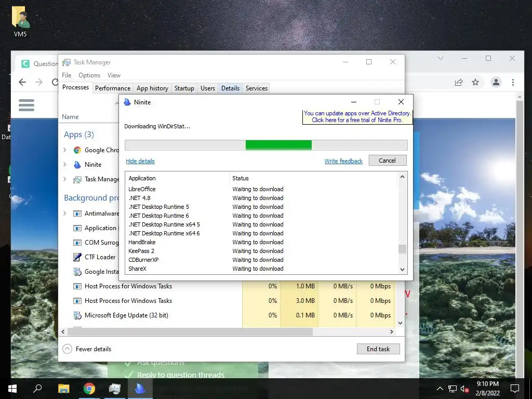Select the HandBrake row in Ninite
Viewport: 532px width, 399px height.
coord(261,242)
